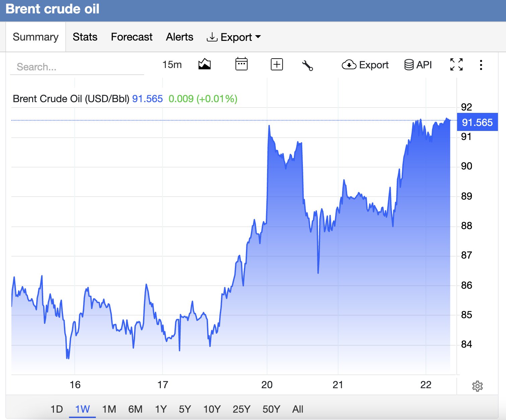Open the 15m interval selector

tap(172, 64)
